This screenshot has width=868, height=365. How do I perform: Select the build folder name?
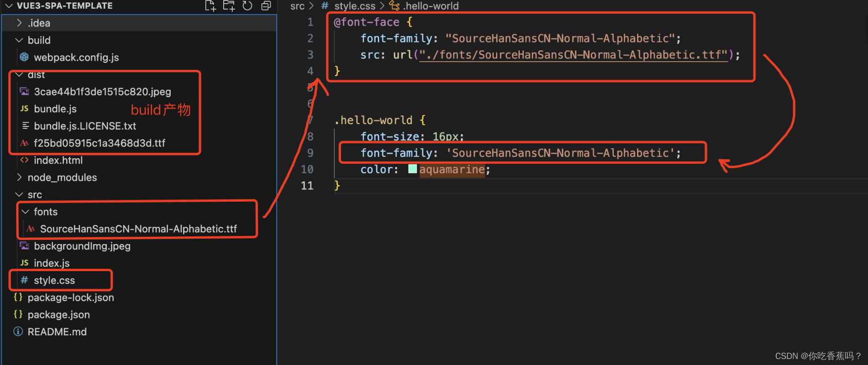[x=39, y=40]
